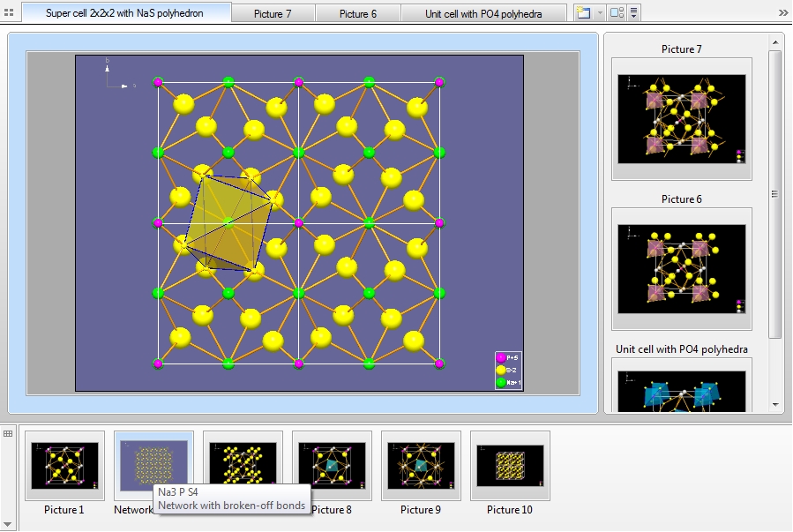
Task: Open the tab list dropdown menu
Action: point(633,13)
